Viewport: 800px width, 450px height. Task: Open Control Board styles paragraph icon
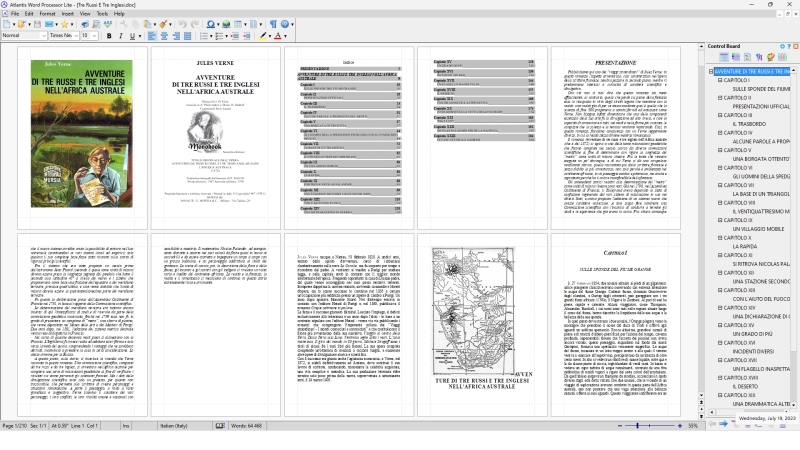pos(759,57)
